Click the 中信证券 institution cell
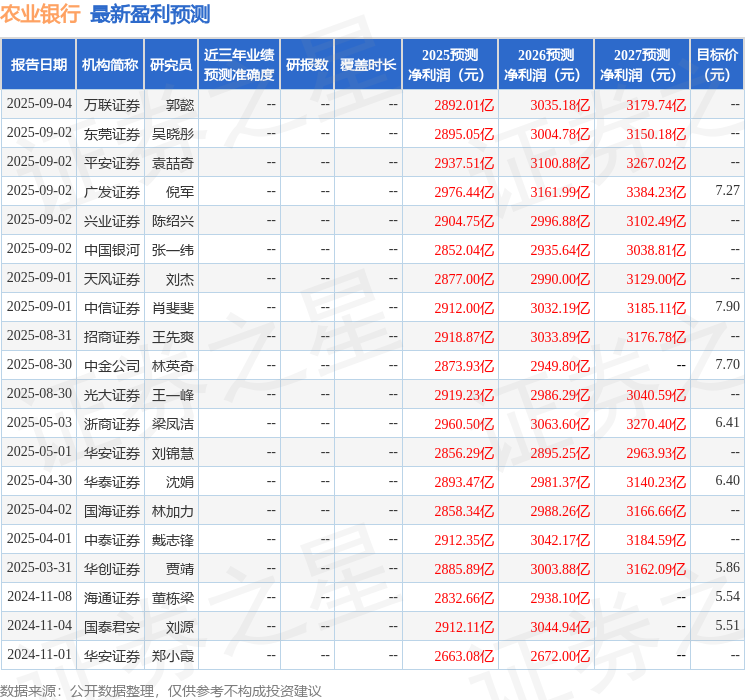The image size is (745, 700). (x=112, y=308)
